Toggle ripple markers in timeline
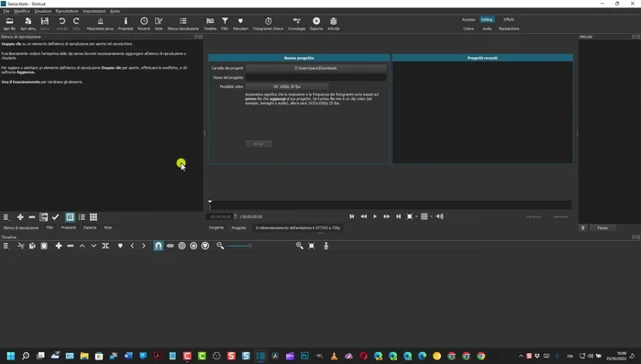The width and height of the screenshot is (641, 364). (205, 246)
